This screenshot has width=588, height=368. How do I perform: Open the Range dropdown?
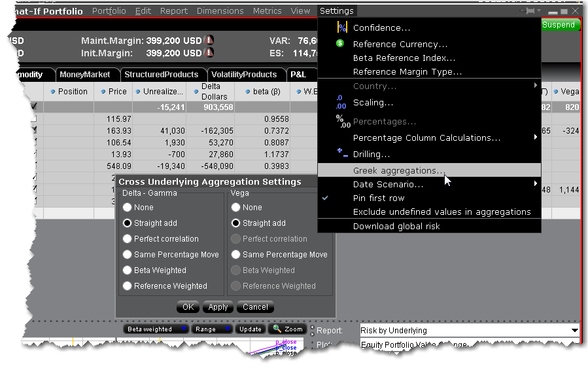[x=211, y=329]
